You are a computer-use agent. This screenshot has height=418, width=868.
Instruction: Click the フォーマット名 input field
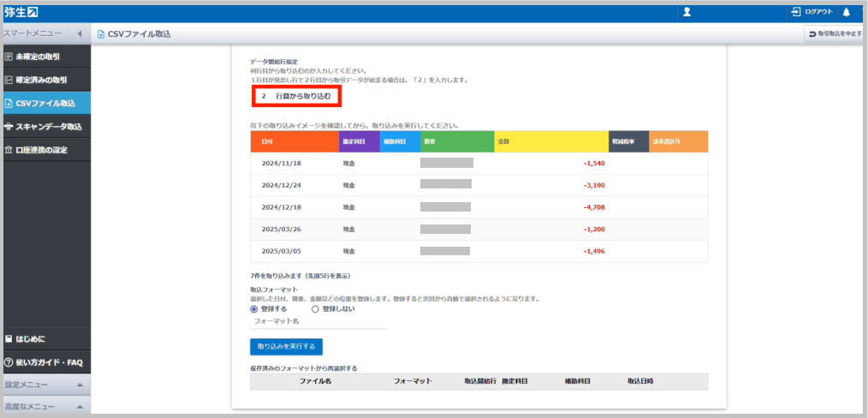pos(318,321)
